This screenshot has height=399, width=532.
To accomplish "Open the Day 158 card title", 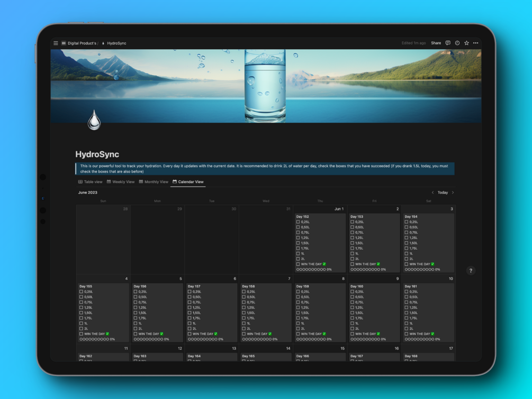I will (x=248, y=286).
